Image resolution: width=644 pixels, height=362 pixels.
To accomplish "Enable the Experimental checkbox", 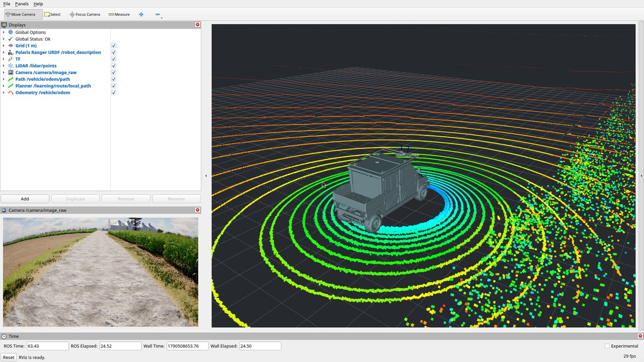I will pos(607,346).
